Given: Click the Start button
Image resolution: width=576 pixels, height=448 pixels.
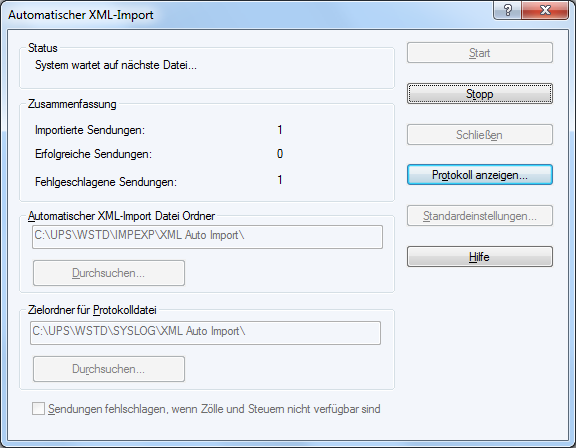Looking at the screenshot, I should (479, 53).
